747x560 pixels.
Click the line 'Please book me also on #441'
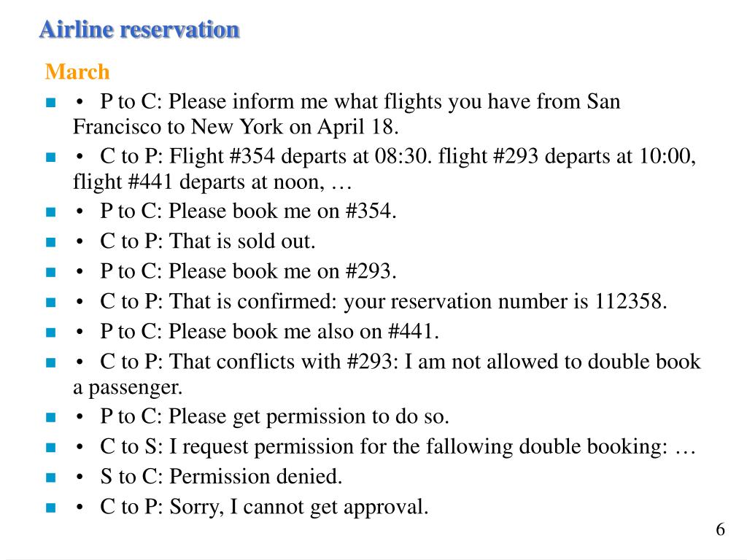[x=269, y=332]
